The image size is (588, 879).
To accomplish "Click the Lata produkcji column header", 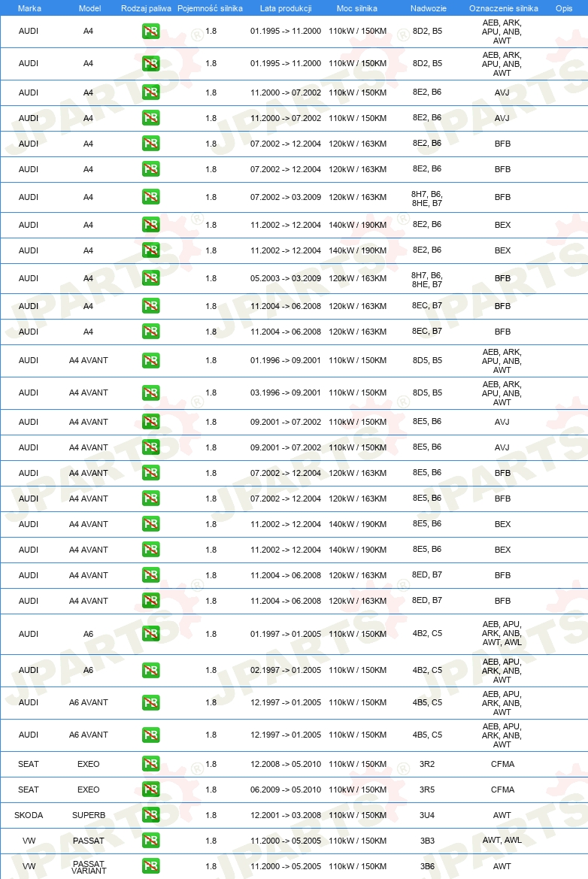I will (x=286, y=8).
